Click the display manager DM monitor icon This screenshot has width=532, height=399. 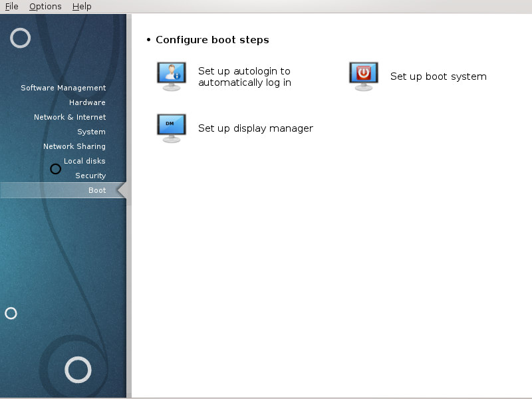tap(172, 128)
